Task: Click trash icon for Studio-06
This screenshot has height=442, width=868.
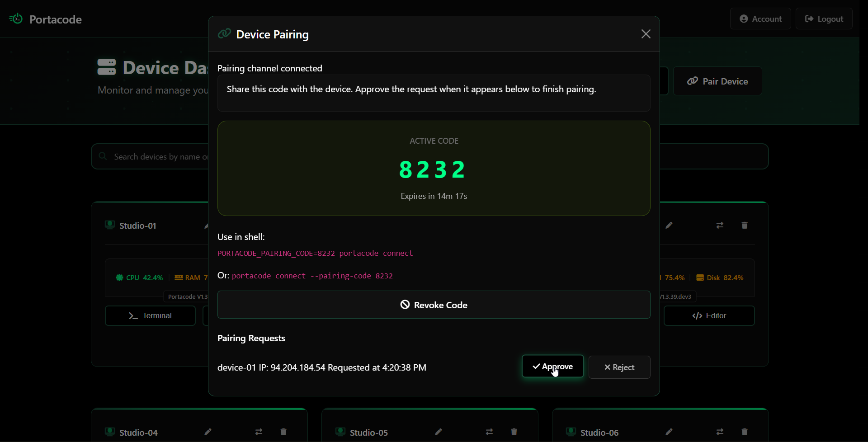Action: point(745,432)
